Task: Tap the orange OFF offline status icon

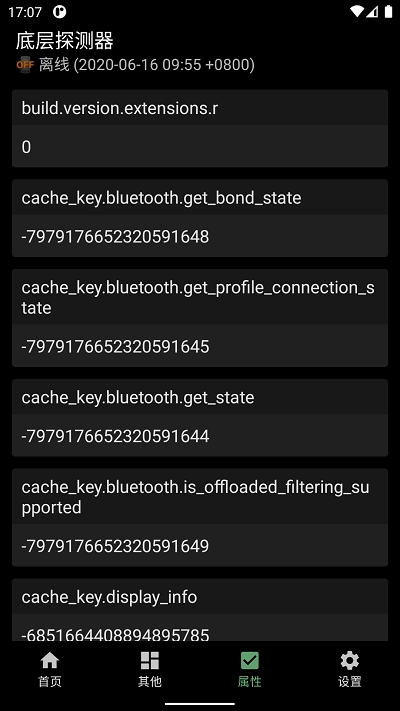Action: [25, 65]
